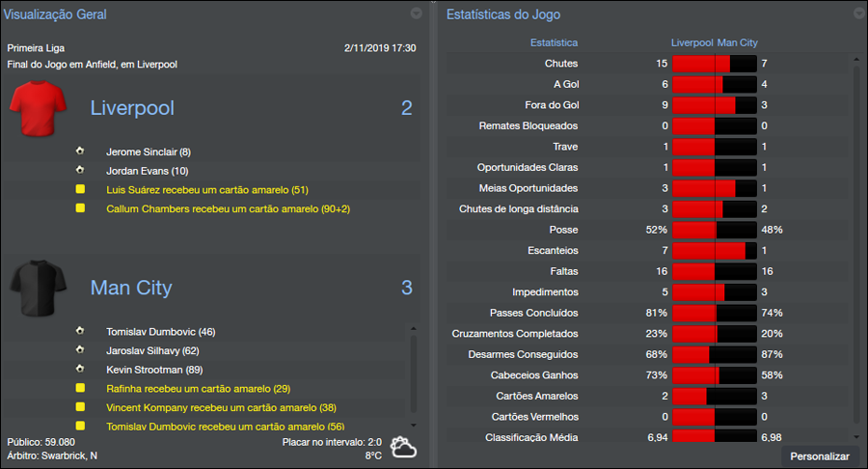Open the Liverpool team name link
Screen dimensions: 868x469
tap(132, 108)
